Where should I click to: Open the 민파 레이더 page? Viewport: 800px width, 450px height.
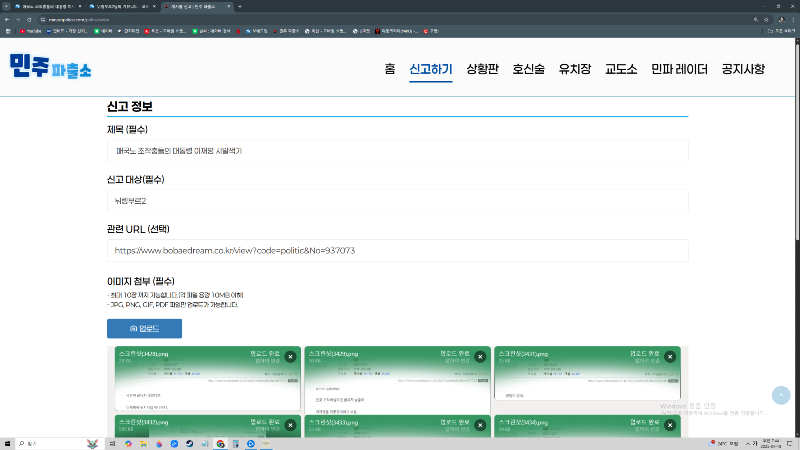[679, 69]
